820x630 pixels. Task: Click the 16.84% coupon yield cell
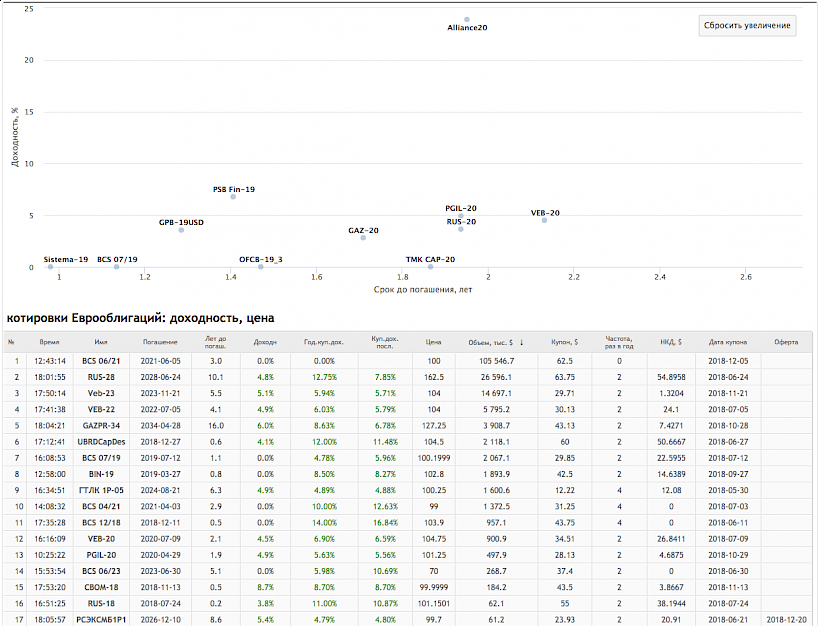tap(385, 523)
